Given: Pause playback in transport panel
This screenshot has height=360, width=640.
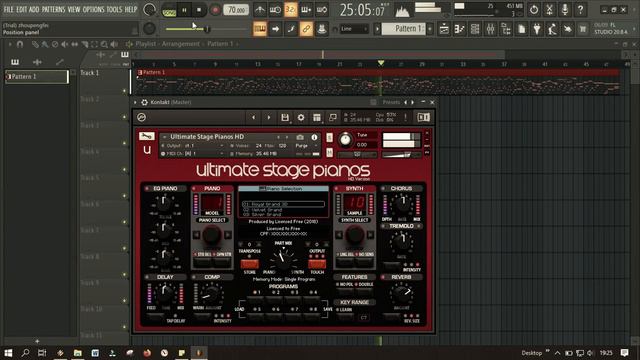Looking at the screenshot, I should tap(184, 10).
